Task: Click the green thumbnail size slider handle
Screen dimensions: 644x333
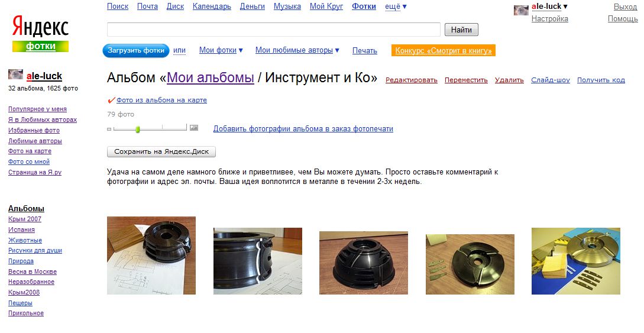Action: pyautogui.click(x=138, y=129)
